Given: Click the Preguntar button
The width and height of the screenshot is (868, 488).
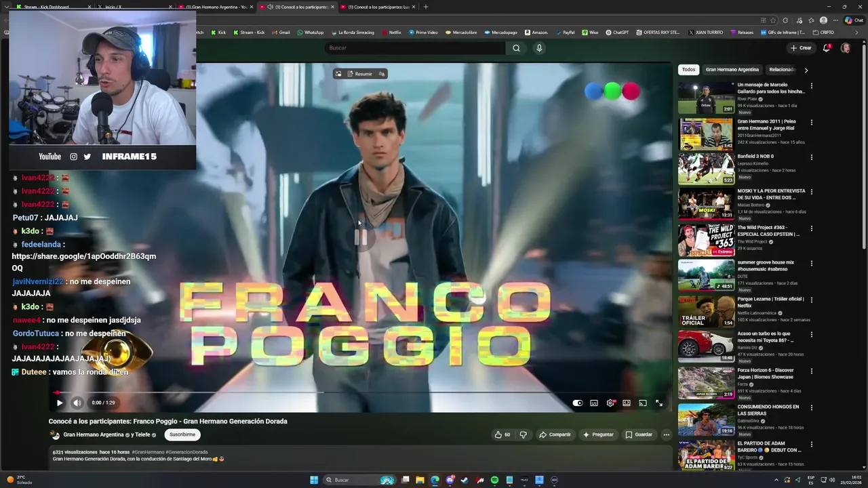Looking at the screenshot, I should pyautogui.click(x=598, y=434).
